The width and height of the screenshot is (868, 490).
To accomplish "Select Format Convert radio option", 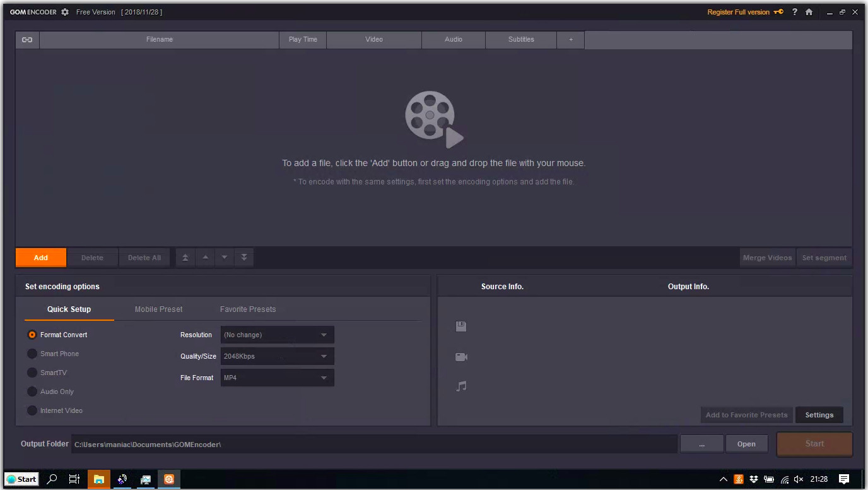I will point(32,335).
